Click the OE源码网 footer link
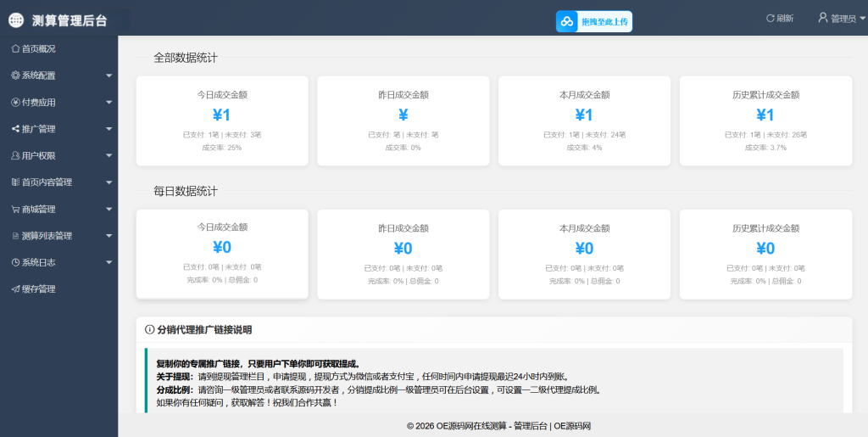 click(x=572, y=426)
